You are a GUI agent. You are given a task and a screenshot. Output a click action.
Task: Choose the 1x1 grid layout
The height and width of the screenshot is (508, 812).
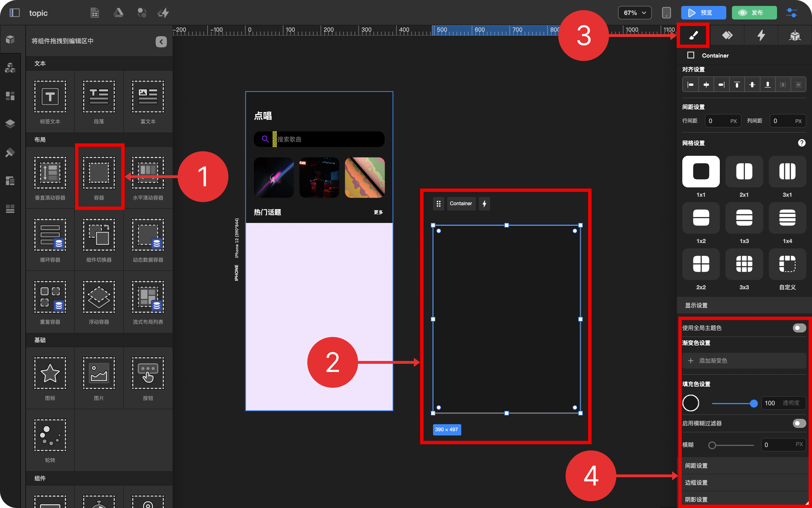[701, 172]
